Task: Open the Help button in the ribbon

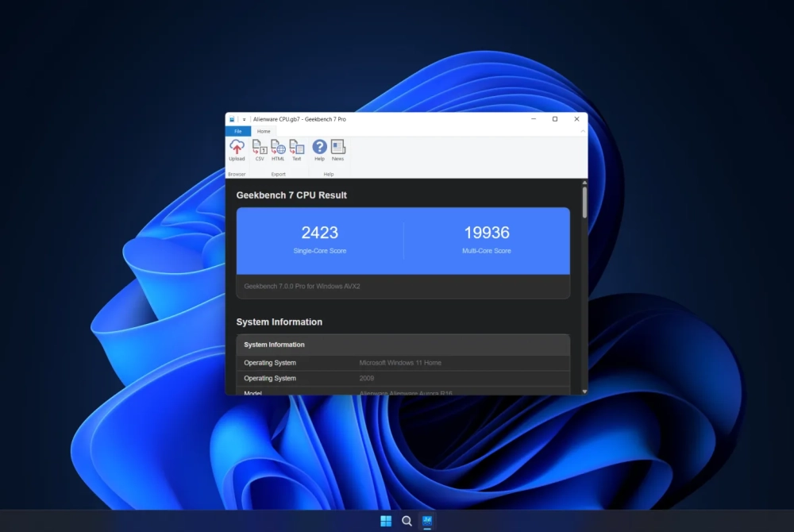Action: point(319,150)
